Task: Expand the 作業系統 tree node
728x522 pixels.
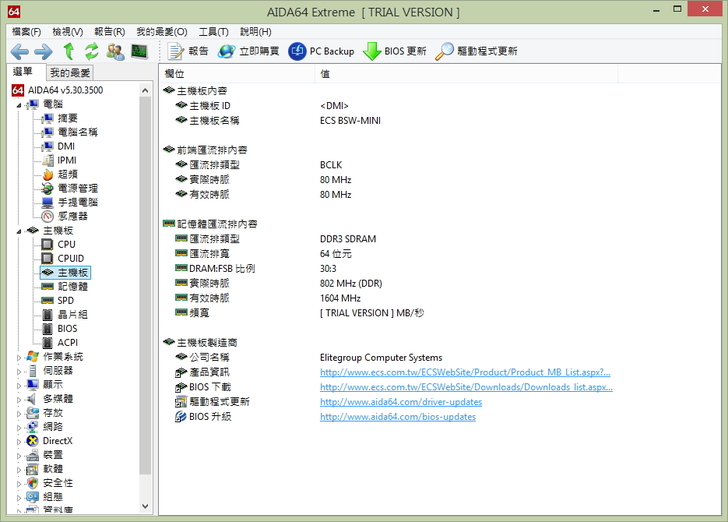Action: (19, 357)
